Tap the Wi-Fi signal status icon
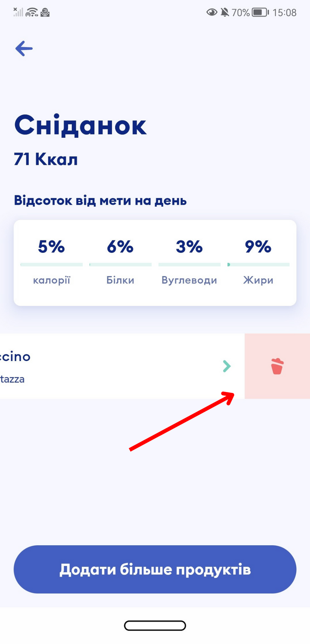This screenshot has height=644, width=310. tap(31, 12)
